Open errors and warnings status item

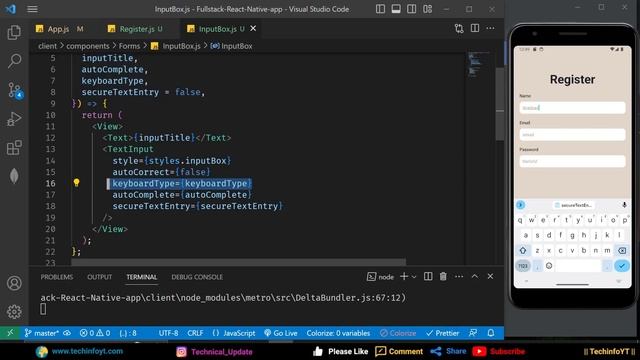[x=95, y=333]
